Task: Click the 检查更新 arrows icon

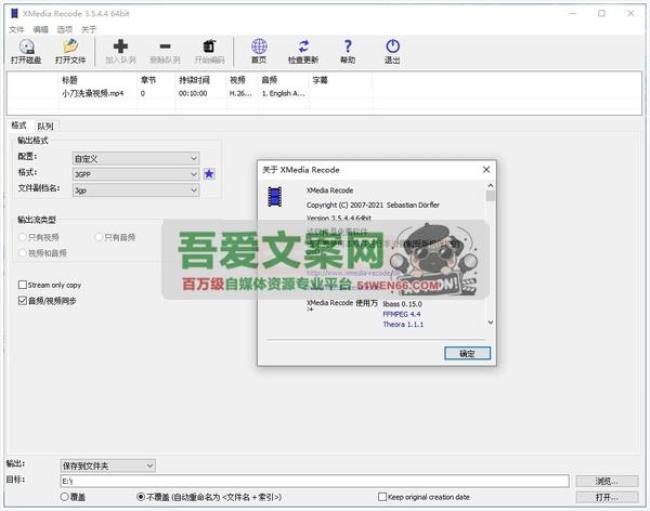Action: coord(303,46)
